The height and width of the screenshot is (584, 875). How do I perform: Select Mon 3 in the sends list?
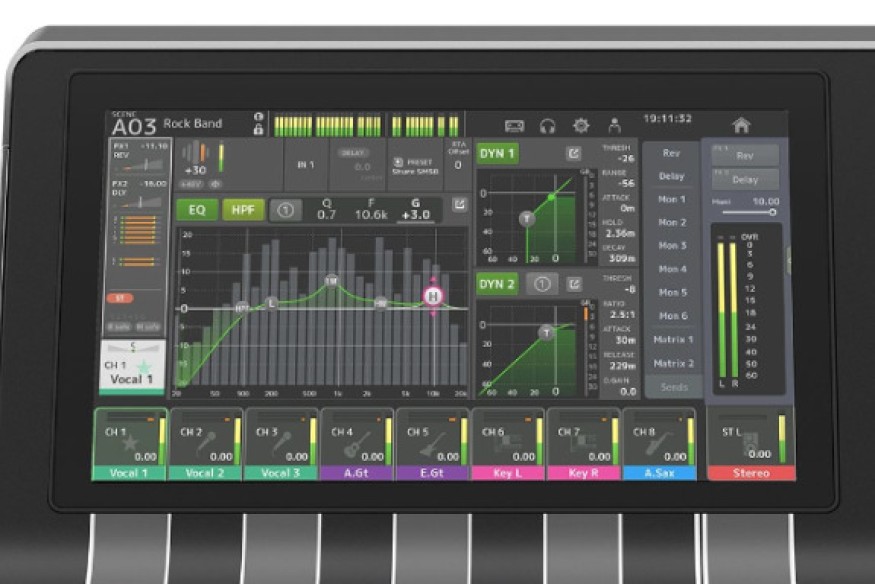pos(672,246)
